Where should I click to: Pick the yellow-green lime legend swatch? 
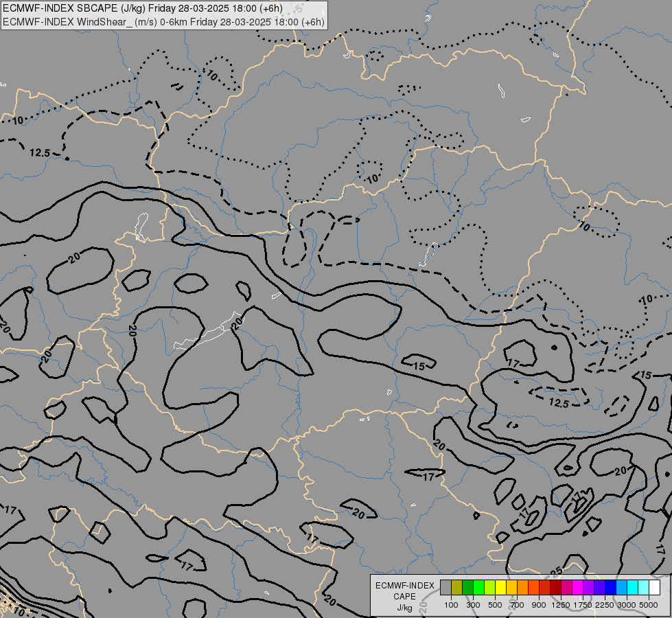pyautogui.click(x=489, y=587)
